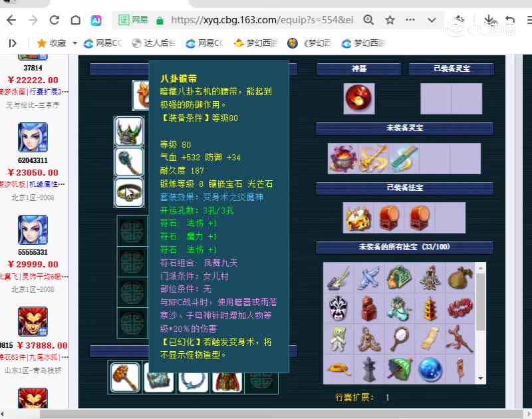Open the 梦幻西游 bookmark with orange icon
532x419 pixels.
pyautogui.click(x=256, y=43)
